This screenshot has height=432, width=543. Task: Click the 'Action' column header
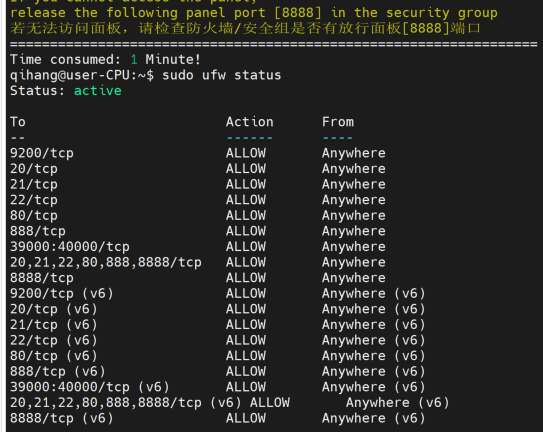pos(250,122)
